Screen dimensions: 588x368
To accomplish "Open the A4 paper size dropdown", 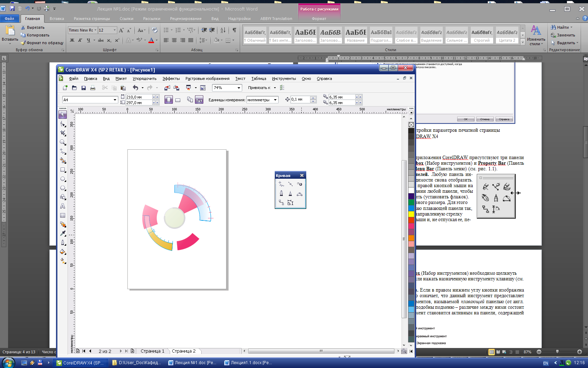I will coord(115,100).
